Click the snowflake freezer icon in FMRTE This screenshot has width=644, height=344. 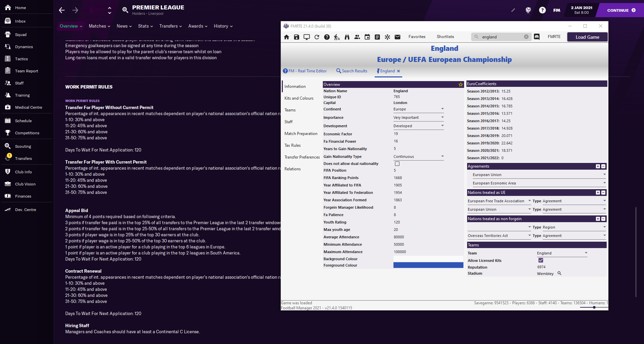coord(387,37)
